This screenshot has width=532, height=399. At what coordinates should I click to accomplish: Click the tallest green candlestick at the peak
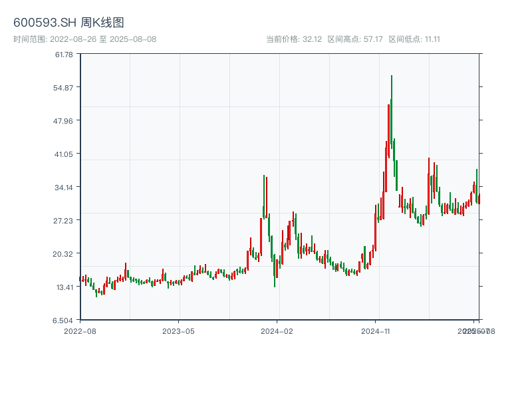(x=392, y=112)
